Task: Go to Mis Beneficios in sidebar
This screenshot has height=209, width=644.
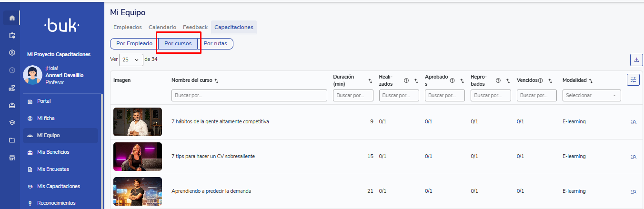Action: [x=53, y=152]
